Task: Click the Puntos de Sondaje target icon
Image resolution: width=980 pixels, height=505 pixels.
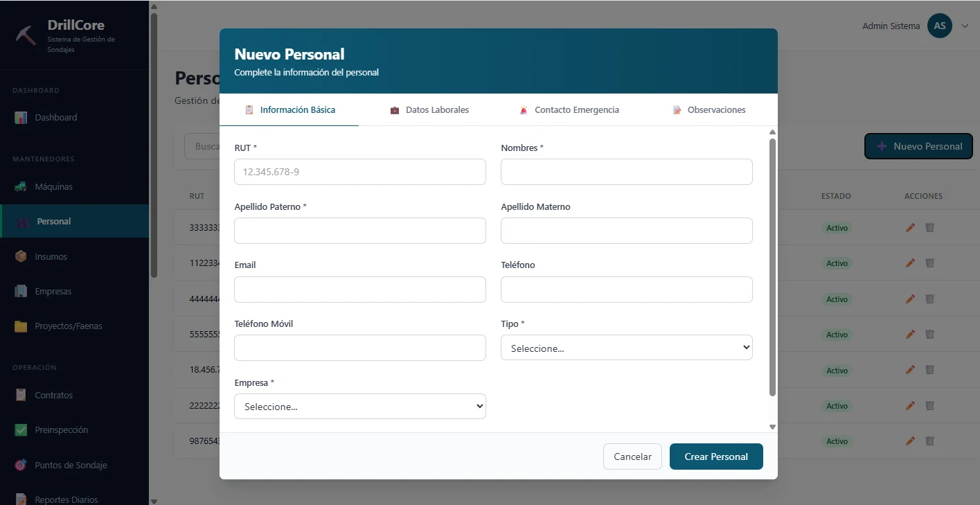Action: pyautogui.click(x=21, y=465)
